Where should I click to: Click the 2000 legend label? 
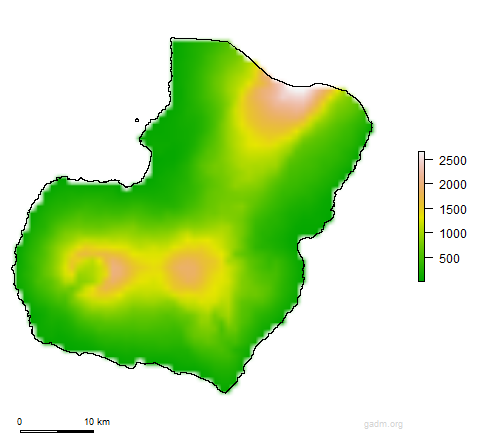tap(452, 185)
